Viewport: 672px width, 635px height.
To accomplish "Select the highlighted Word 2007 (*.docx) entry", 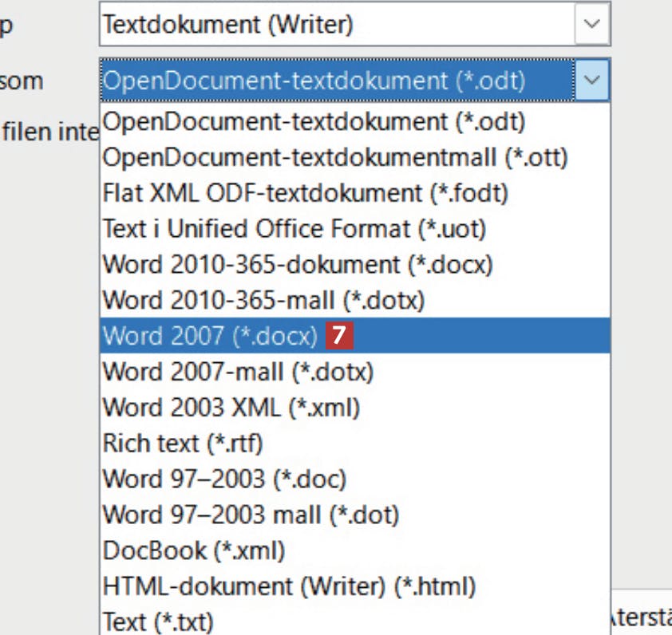I will (211, 336).
